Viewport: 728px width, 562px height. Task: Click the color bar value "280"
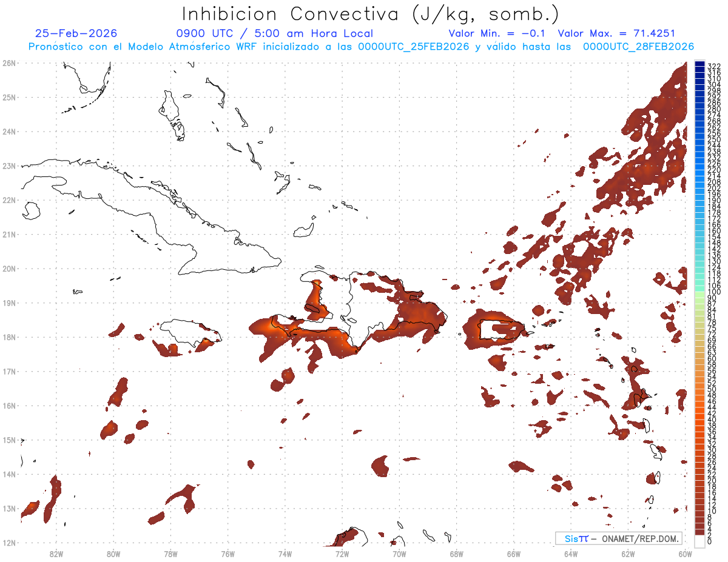(713, 109)
